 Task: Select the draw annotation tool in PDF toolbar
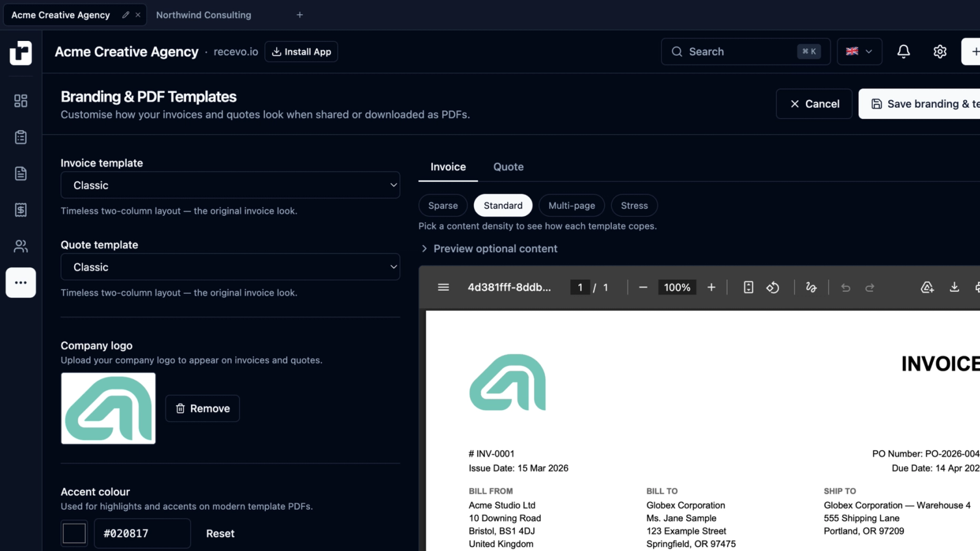click(811, 287)
